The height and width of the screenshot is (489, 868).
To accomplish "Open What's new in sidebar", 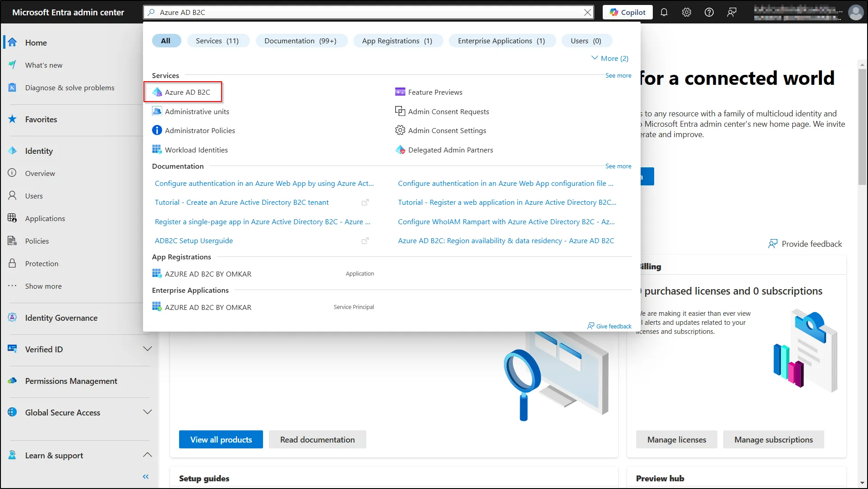I will click(44, 65).
